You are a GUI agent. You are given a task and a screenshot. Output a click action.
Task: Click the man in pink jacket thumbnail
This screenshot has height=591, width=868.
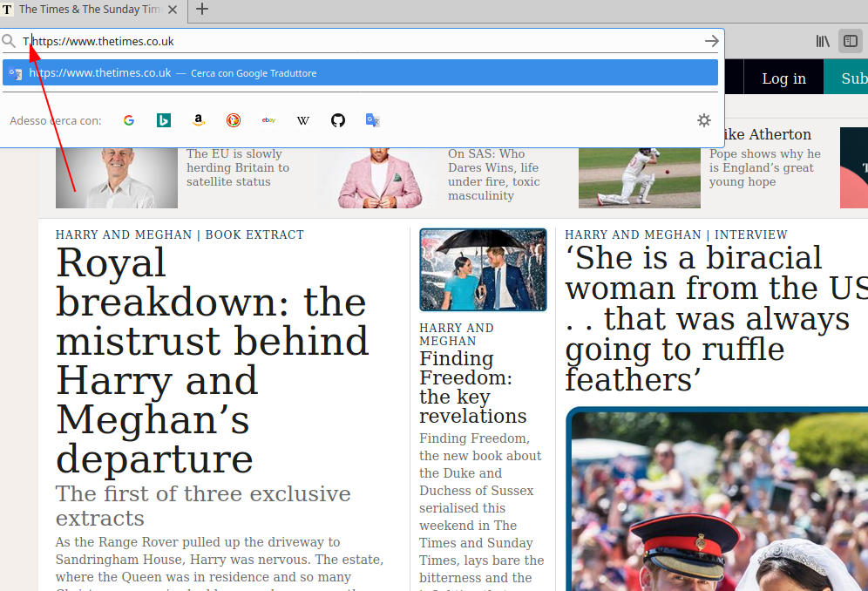click(x=378, y=178)
